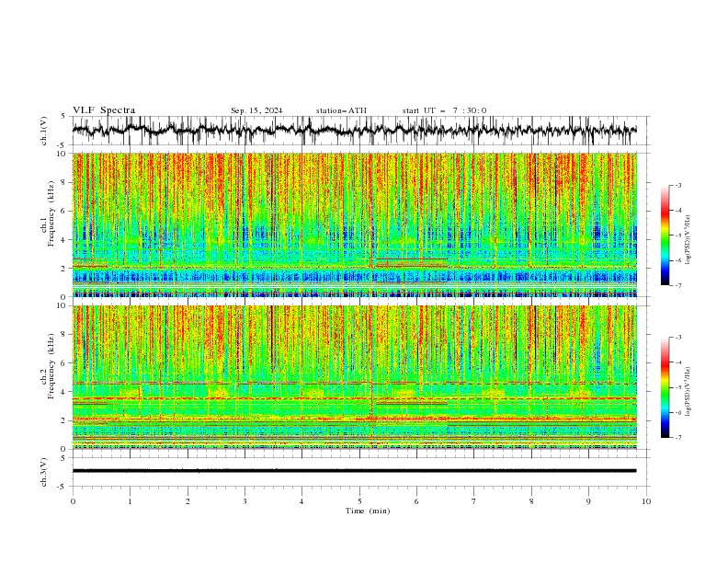Screen dimensions: 728x563
Task: Click time axis tick label "6"
Action: pos(416,501)
